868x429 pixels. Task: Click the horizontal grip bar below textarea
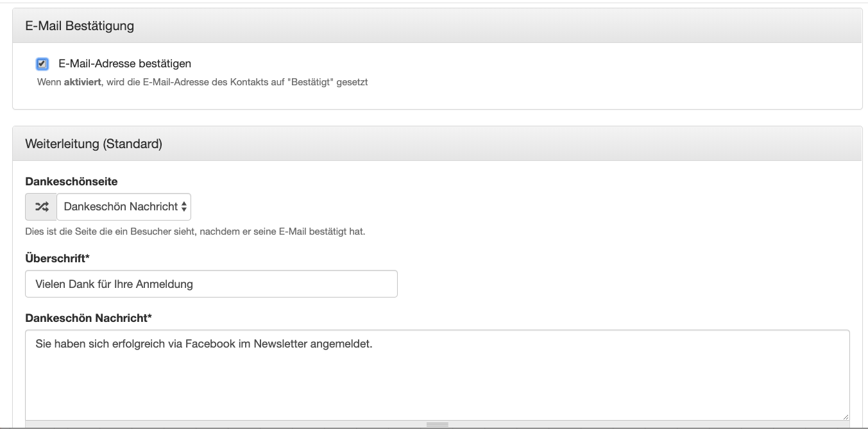[437, 425]
